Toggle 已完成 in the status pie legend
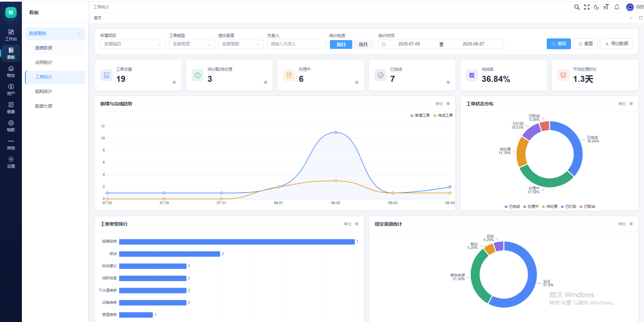The width and height of the screenshot is (644, 322). point(512,206)
